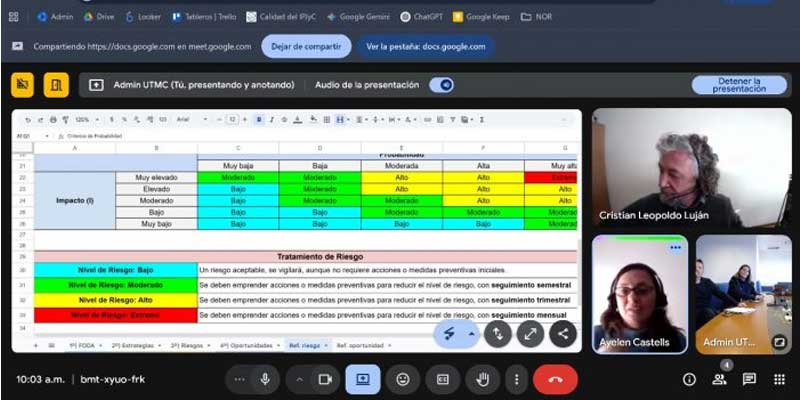Select the red Nivel de Riesgo: Extremo cell
Viewport: 800px width, 400px height.
(115, 315)
